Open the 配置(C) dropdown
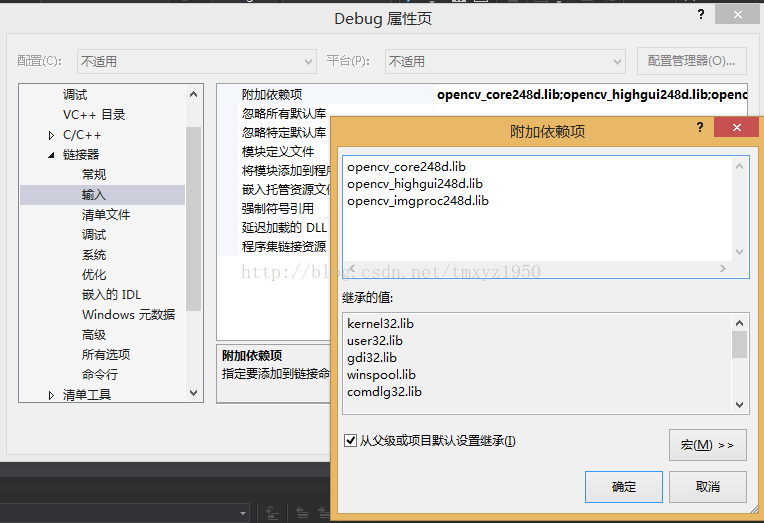The image size is (764, 523). click(x=197, y=61)
